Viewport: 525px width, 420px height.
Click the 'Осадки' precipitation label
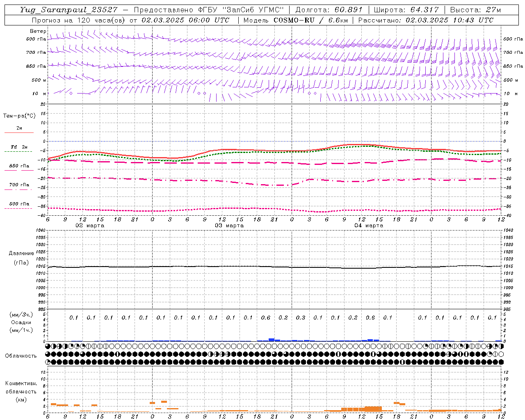(21, 322)
